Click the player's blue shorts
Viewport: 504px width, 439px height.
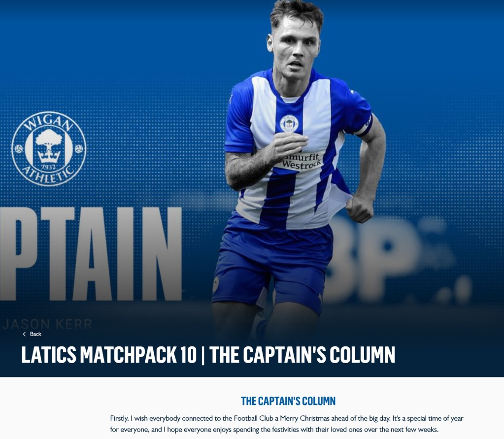(272, 265)
